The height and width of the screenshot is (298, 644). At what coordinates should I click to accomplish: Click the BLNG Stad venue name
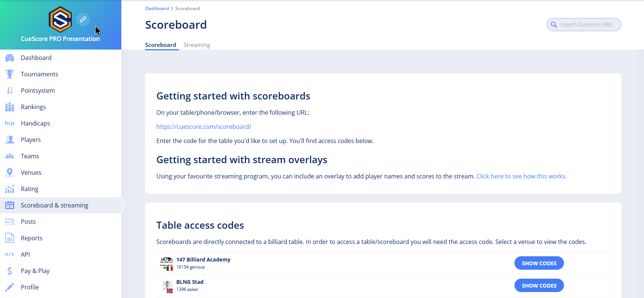point(190,282)
